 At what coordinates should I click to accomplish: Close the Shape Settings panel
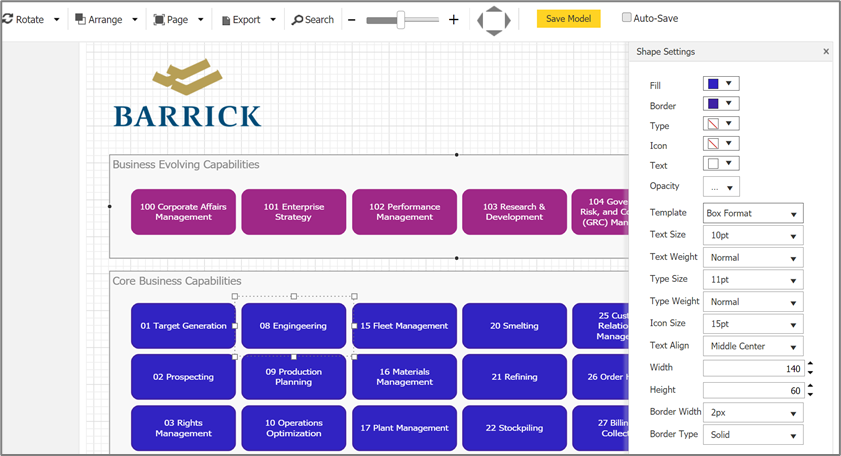tap(826, 52)
